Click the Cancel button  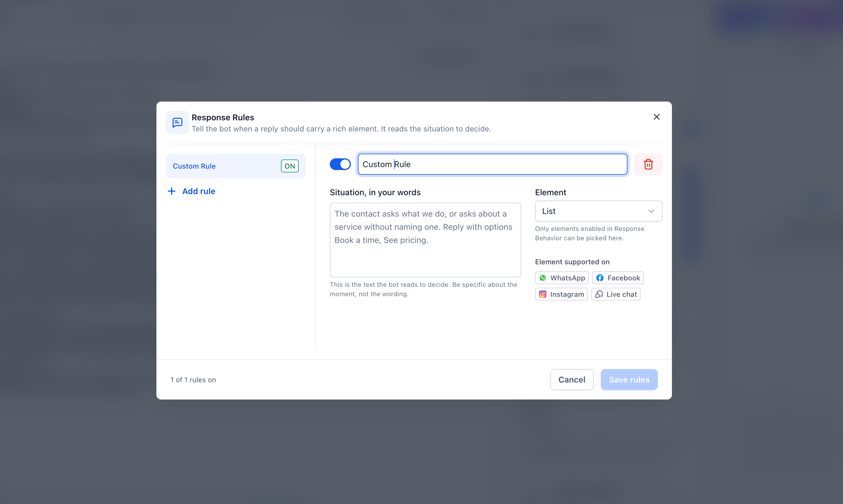[x=571, y=380]
